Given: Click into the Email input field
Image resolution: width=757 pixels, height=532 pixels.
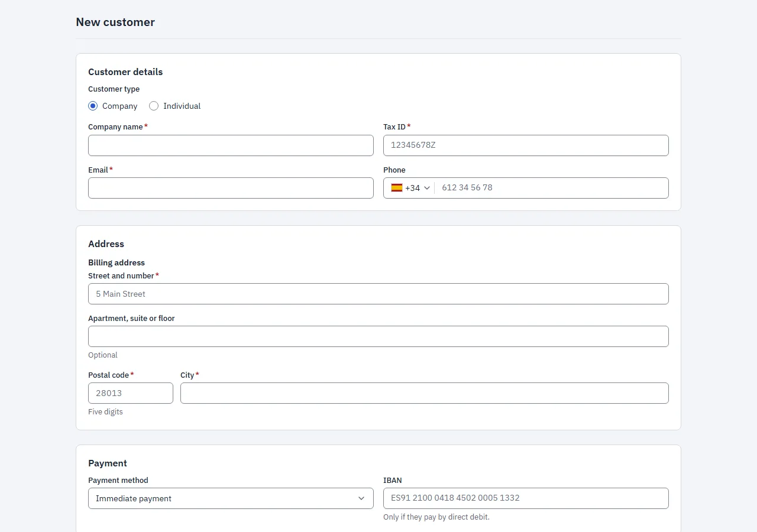Looking at the screenshot, I should [231, 188].
